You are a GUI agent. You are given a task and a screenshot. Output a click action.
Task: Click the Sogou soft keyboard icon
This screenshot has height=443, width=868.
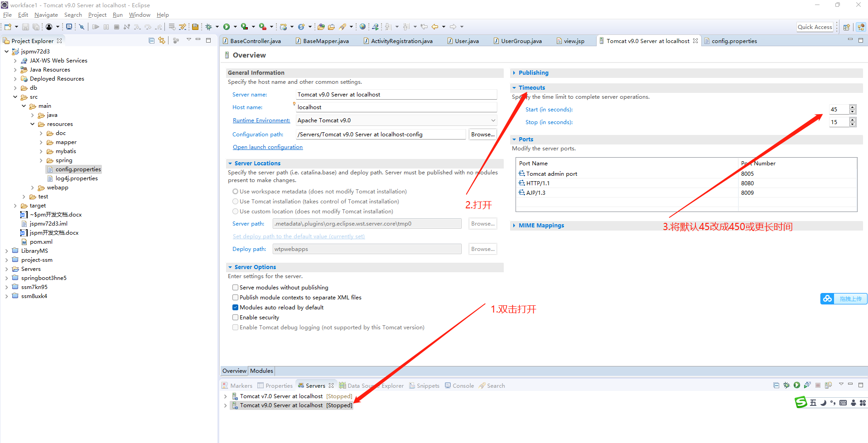coord(843,403)
